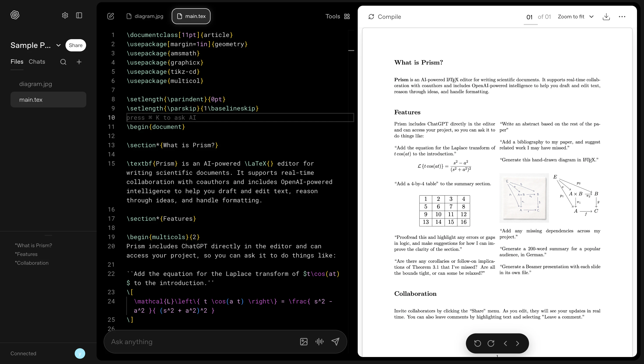644x364 pixels.
Task: Toggle the sidebar panel icon
Action: tap(79, 16)
